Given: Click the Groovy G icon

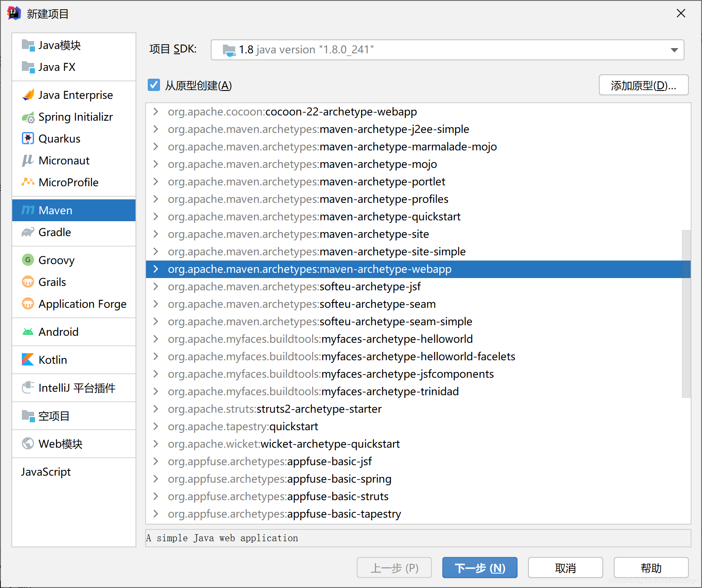Looking at the screenshot, I should pyautogui.click(x=28, y=260).
